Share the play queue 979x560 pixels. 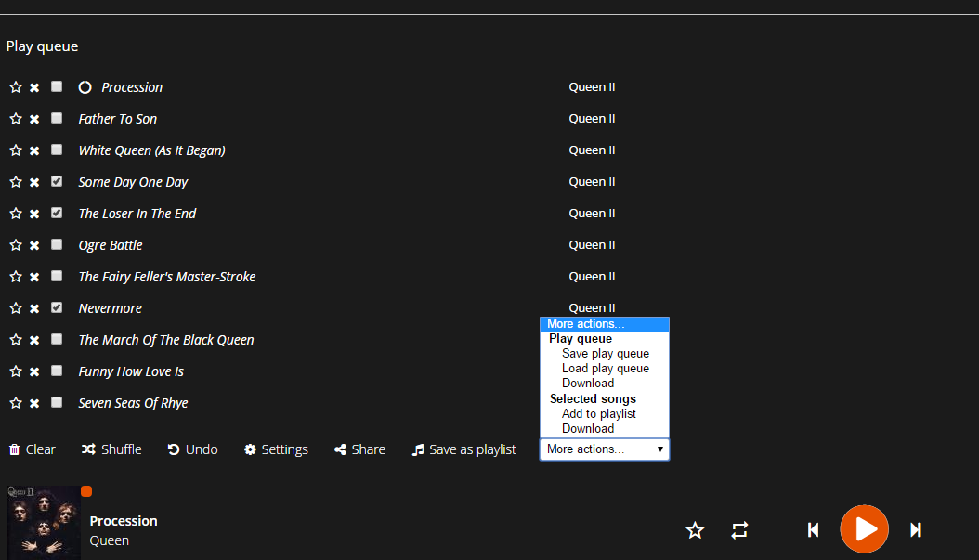pyautogui.click(x=359, y=449)
